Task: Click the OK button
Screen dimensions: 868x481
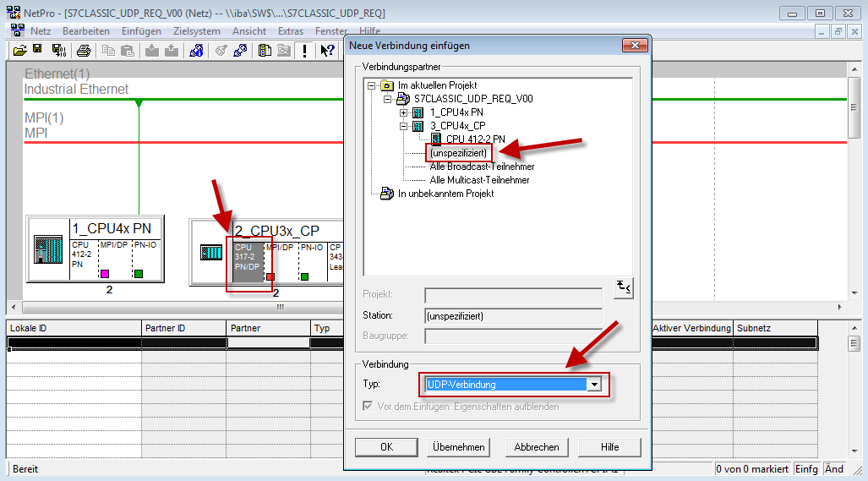Action: tap(386, 446)
